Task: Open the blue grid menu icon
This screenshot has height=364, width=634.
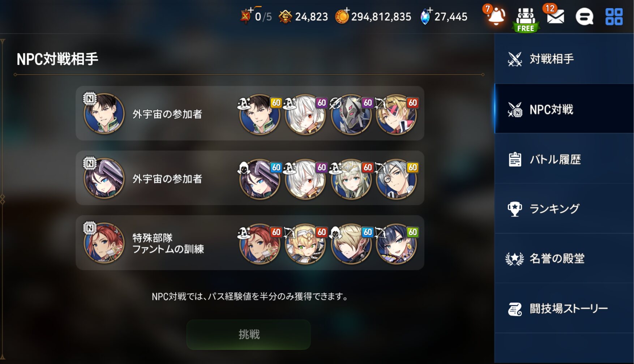Action: coord(614,17)
